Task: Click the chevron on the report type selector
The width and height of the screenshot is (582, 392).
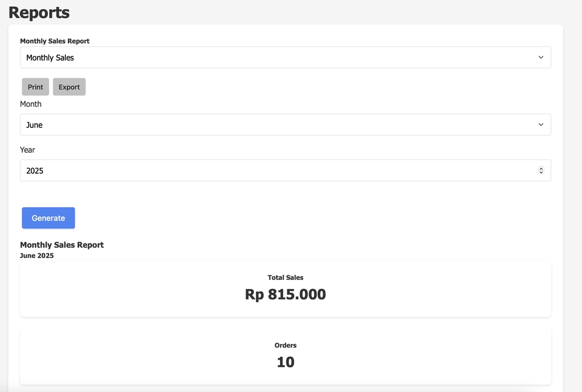Action: point(541,58)
